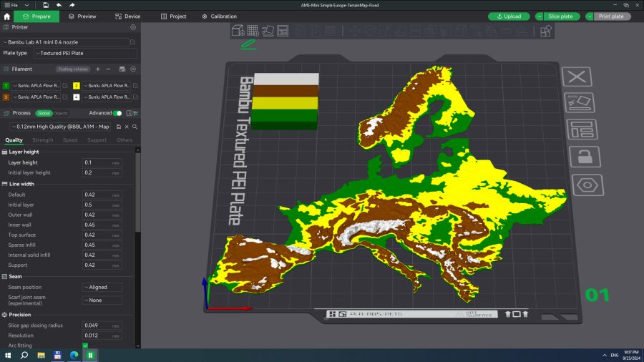
Task: Edit filament 3 preset
Action: (65, 97)
